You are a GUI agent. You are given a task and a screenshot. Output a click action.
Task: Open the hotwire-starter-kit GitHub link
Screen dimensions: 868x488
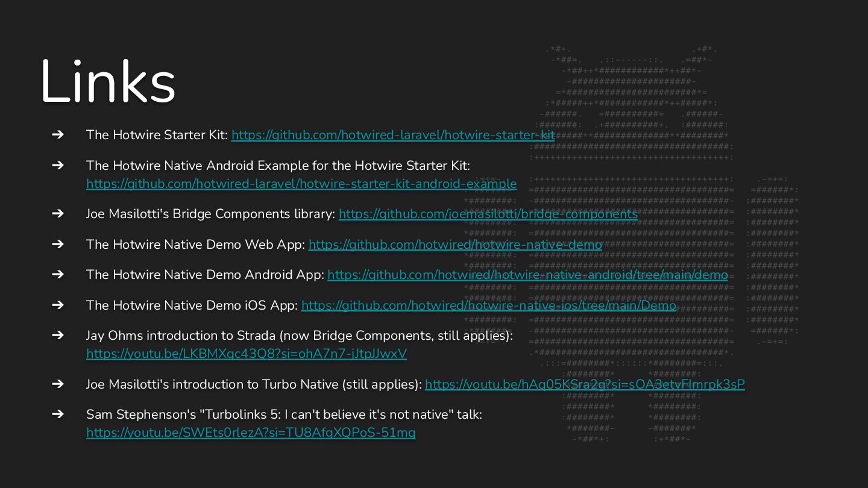393,135
